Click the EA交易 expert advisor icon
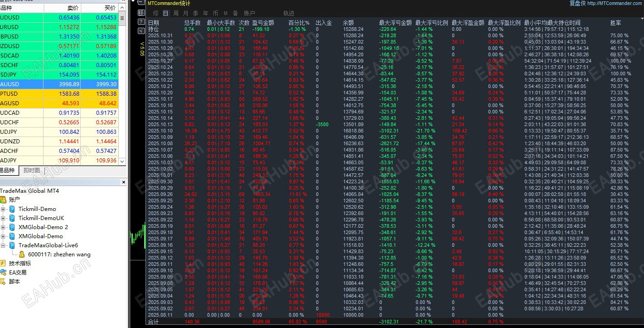This screenshot has height=328, width=644. (x=3, y=273)
